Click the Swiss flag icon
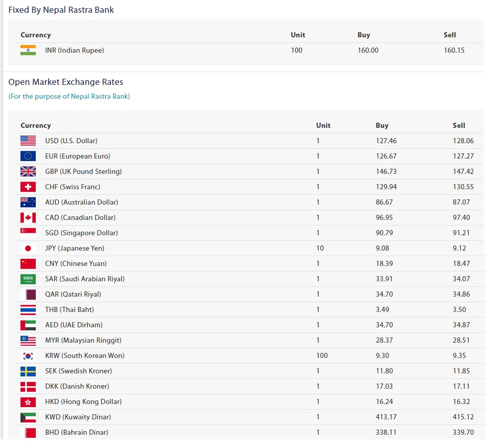The image size is (498, 448). (28, 187)
